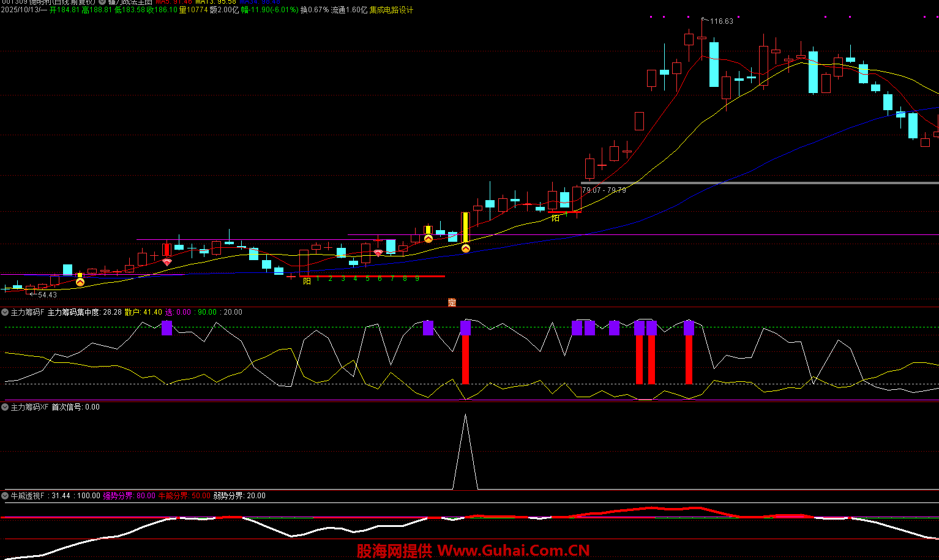This screenshot has width=939, height=560.
Task: Expand the 牛熊透视F indicator options
Action: coord(5,496)
